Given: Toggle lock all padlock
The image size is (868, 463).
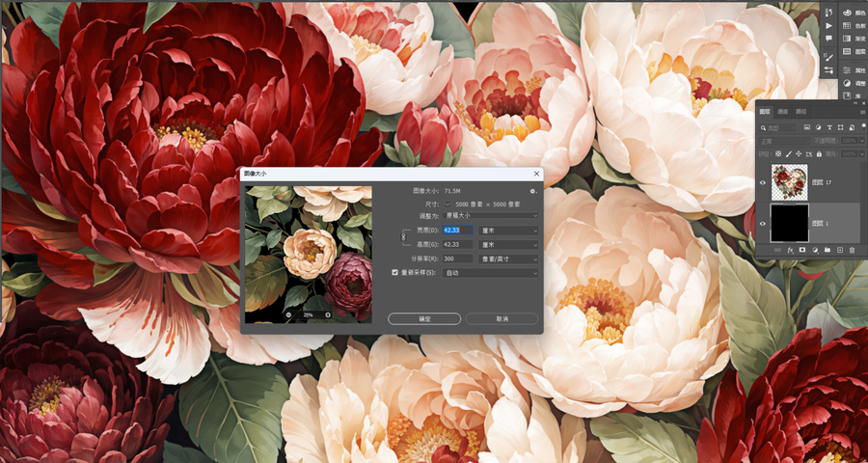Looking at the screenshot, I should [819, 154].
